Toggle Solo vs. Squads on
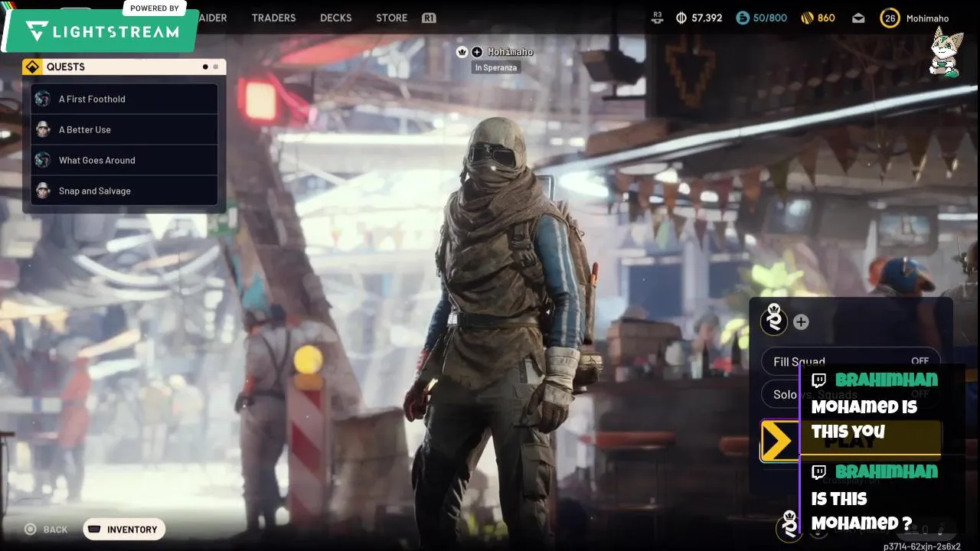 point(851,394)
